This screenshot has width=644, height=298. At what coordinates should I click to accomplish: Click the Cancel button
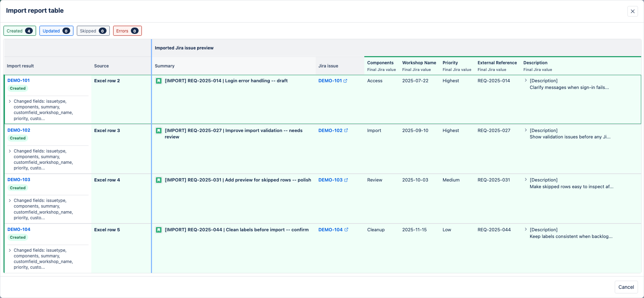tap(626, 287)
